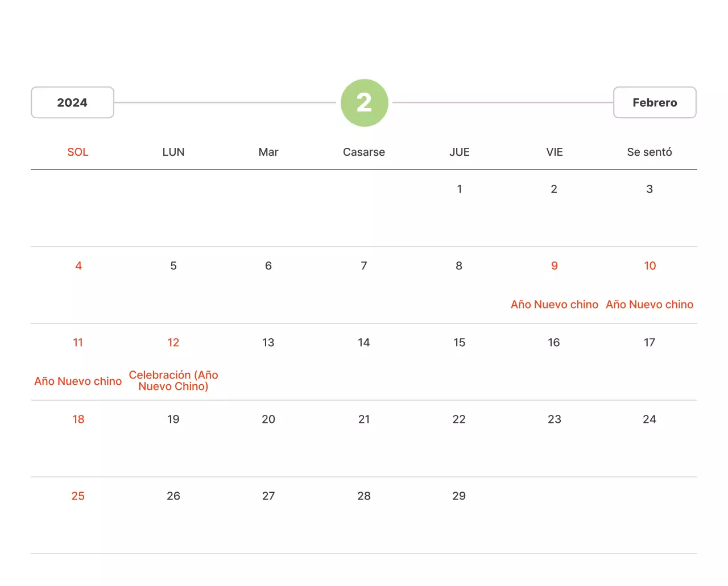Select the LUN column header
This screenshot has height=586, width=728.
click(x=173, y=152)
